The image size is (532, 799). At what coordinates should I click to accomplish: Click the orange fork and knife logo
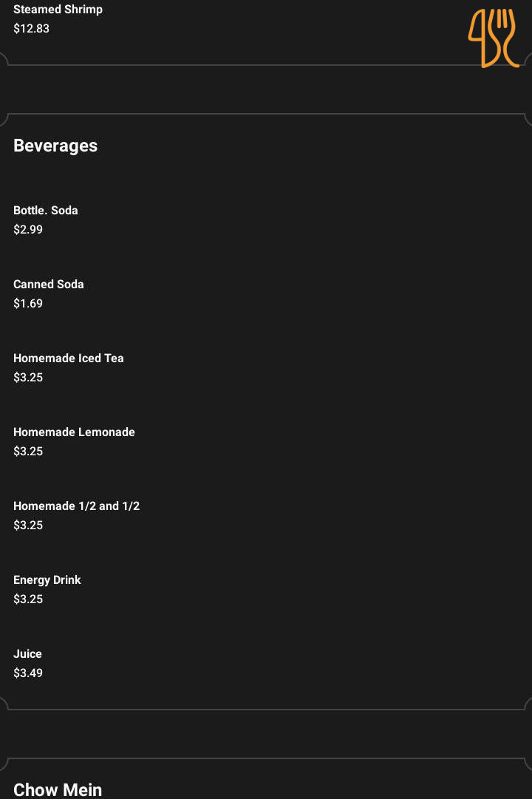(x=493, y=38)
